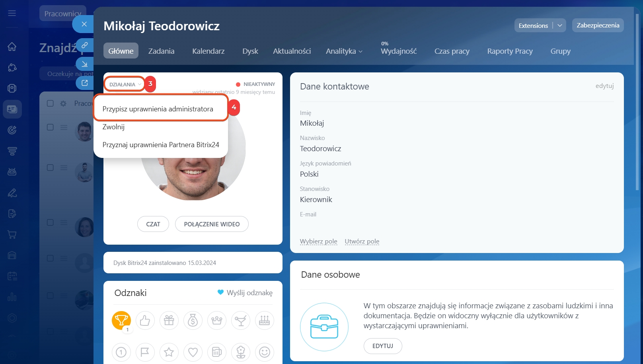Select the flag badge
This screenshot has width=643, height=364.
point(145,352)
